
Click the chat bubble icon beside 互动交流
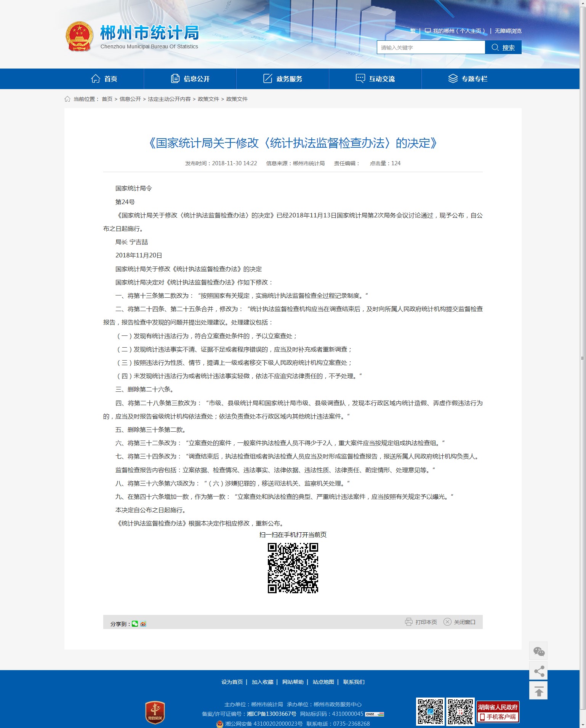pos(360,78)
